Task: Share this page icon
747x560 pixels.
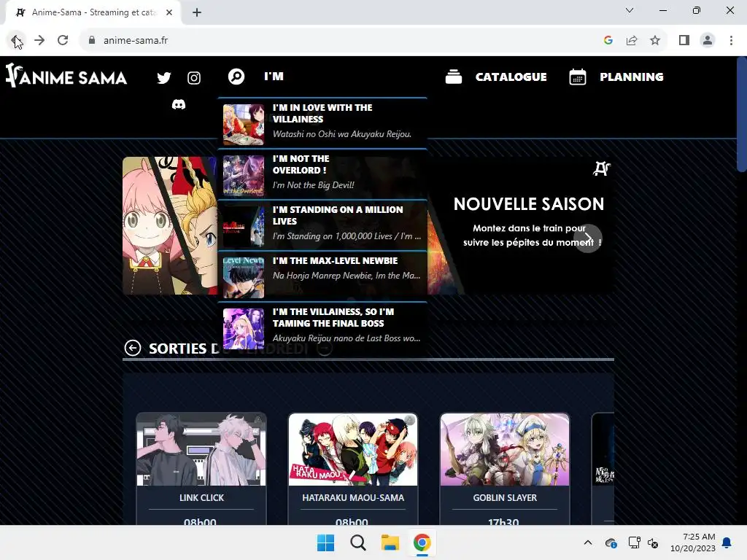Action: tap(632, 41)
